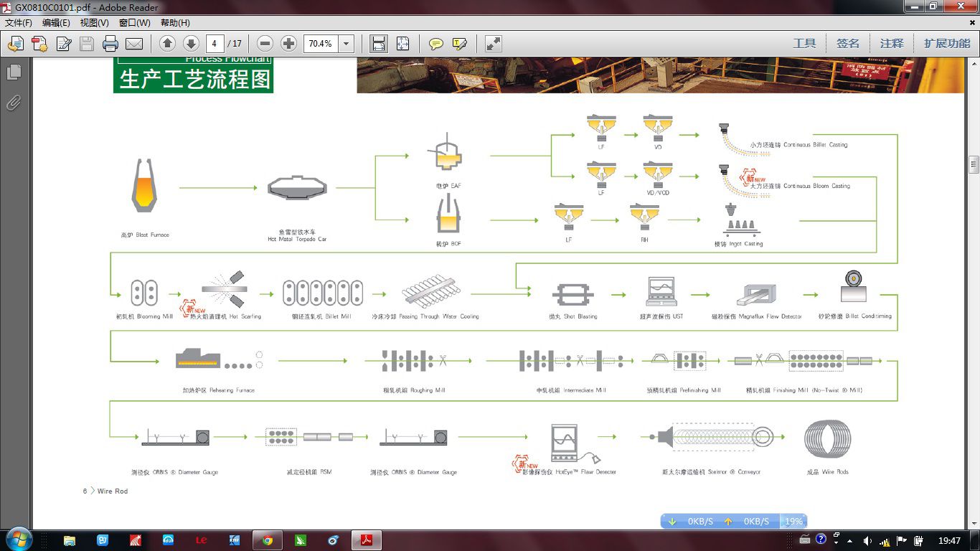
Task: Click the Open file icon in toolbar
Action: click(15, 44)
